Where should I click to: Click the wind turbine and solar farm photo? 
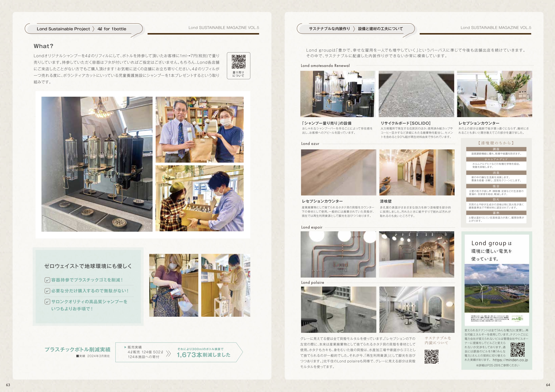point(497,288)
